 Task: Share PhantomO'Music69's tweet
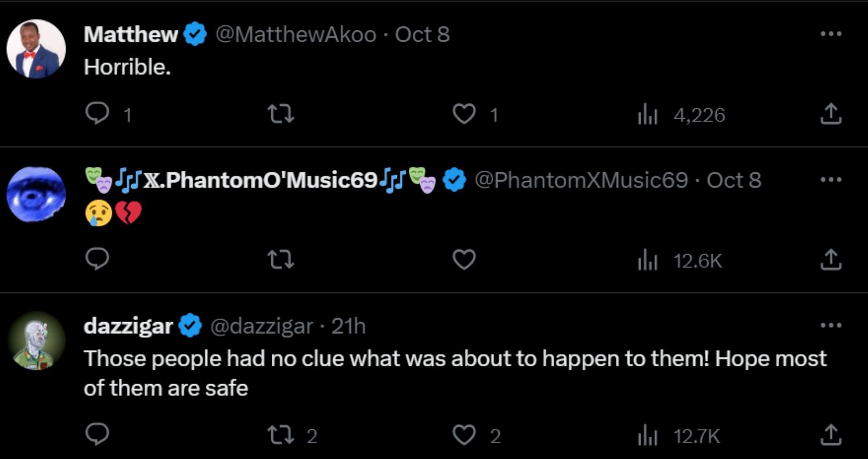830,260
